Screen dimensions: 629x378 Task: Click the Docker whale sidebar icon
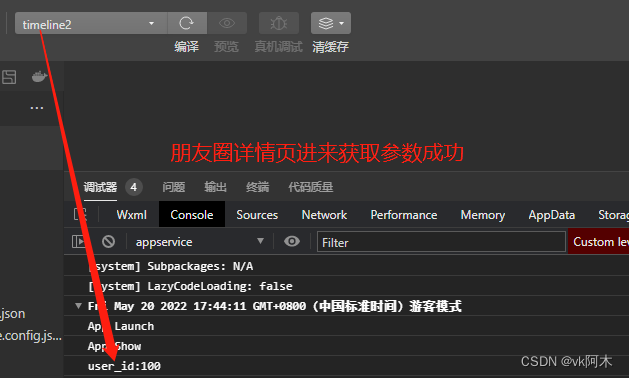[x=39, y=76]
